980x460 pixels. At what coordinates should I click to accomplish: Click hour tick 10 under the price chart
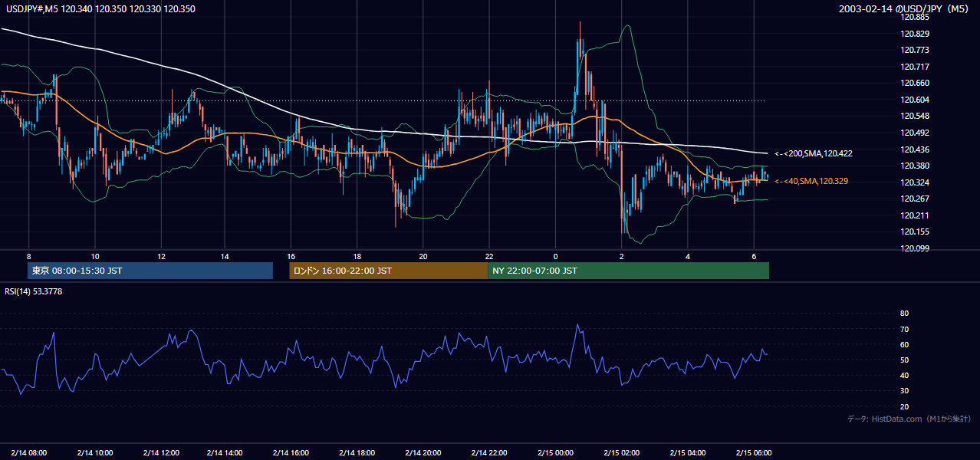(94, 255)
